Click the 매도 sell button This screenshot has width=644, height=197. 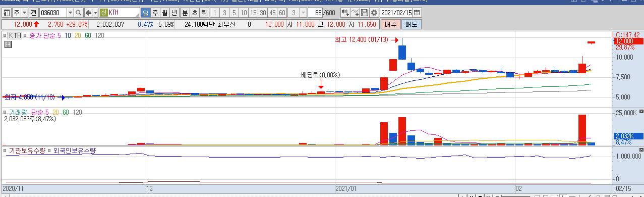tap(411, 24)
